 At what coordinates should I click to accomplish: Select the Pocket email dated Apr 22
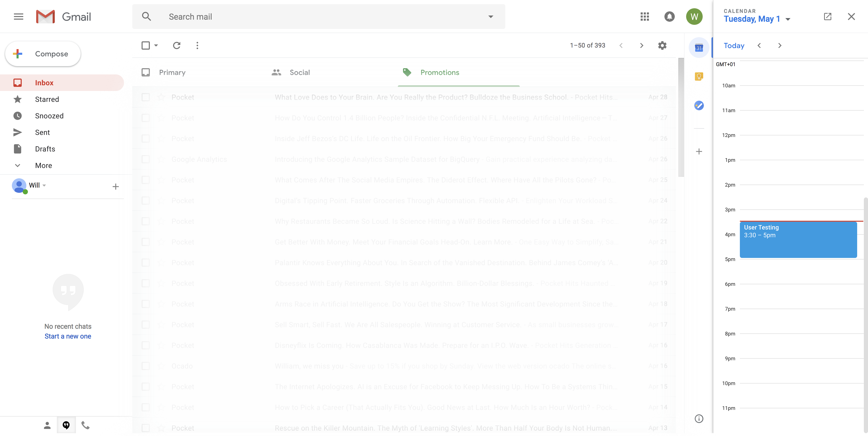click(x=145, y=221)
